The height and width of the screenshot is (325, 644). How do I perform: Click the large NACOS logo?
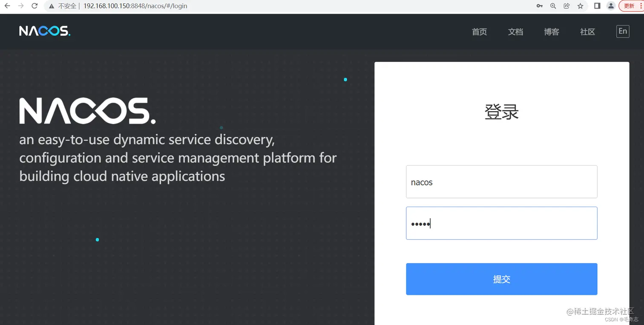pos(87,111)
